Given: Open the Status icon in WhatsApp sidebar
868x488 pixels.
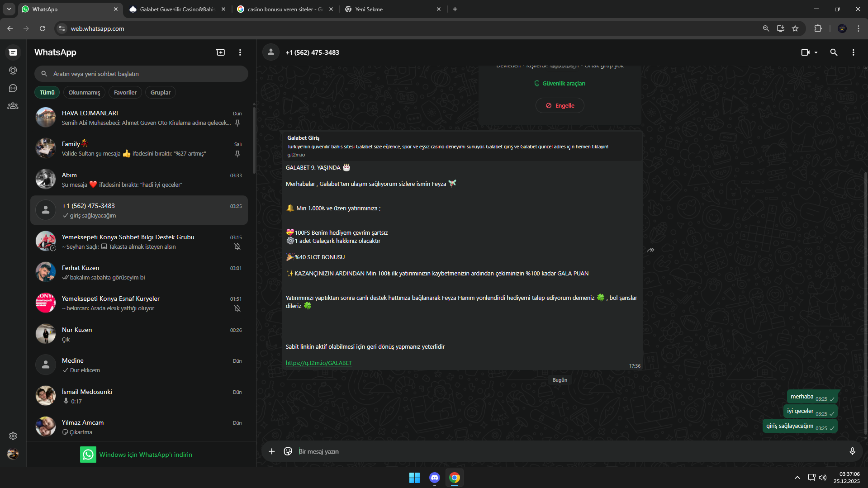Looking at the screenshot, I should click(13, 71).
